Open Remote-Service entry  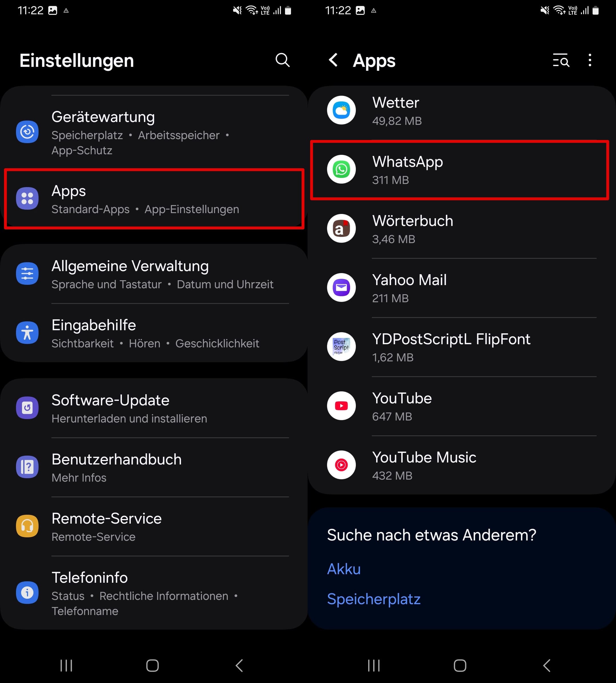pos(154,526)
